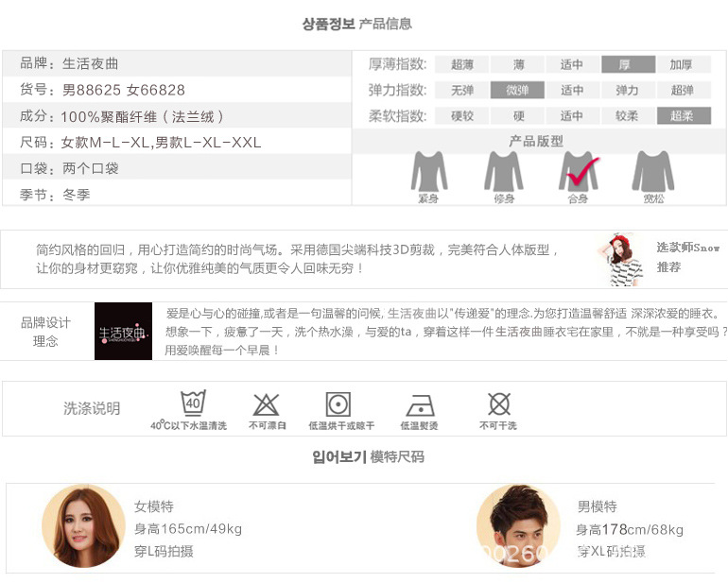Click the do-not-dry-clean icon
The image size is (728, 583).
(x=499, y=403)
